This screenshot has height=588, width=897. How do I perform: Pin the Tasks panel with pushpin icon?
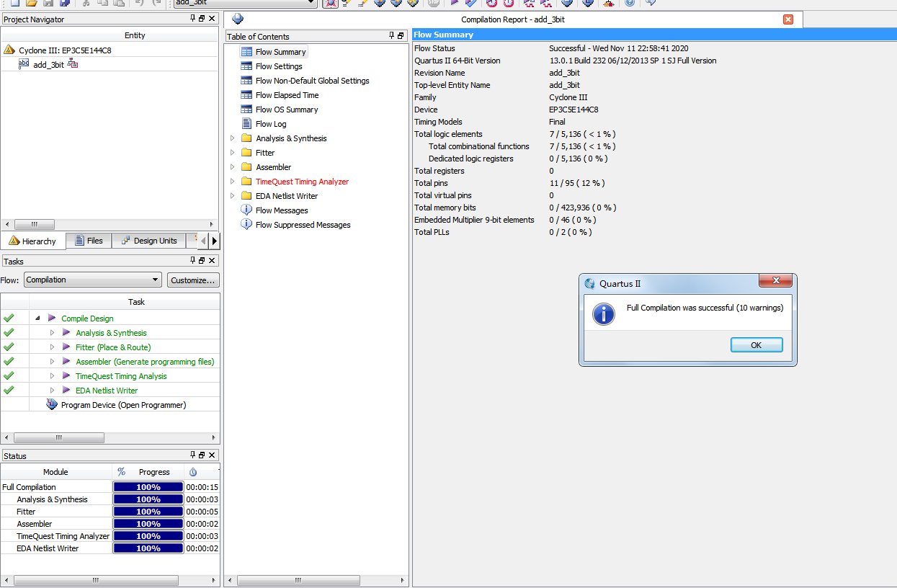coord(192,261)
